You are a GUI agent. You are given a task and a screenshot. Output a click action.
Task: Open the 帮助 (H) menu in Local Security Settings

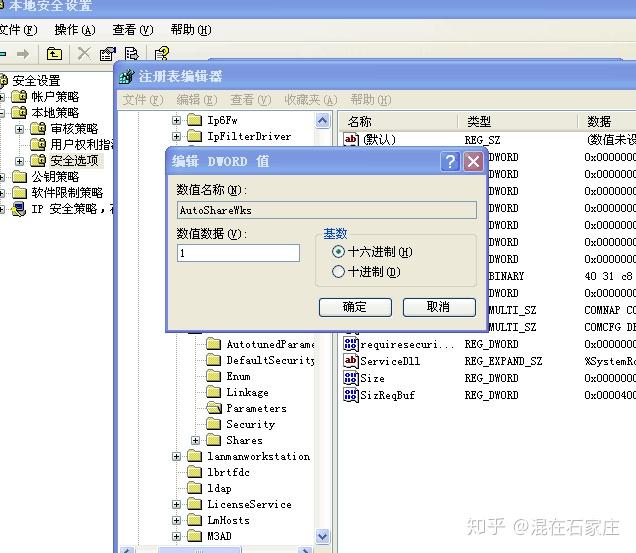click(191, 30)
